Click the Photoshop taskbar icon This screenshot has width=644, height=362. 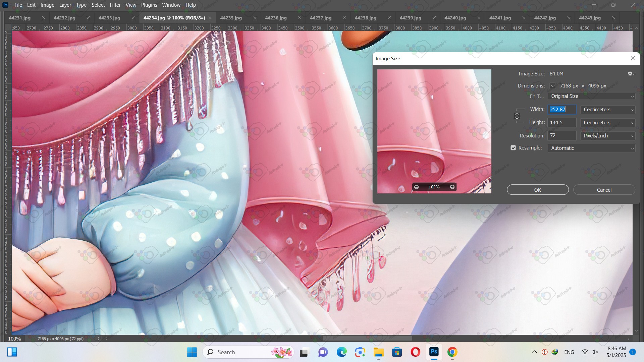tap(434, 352)
